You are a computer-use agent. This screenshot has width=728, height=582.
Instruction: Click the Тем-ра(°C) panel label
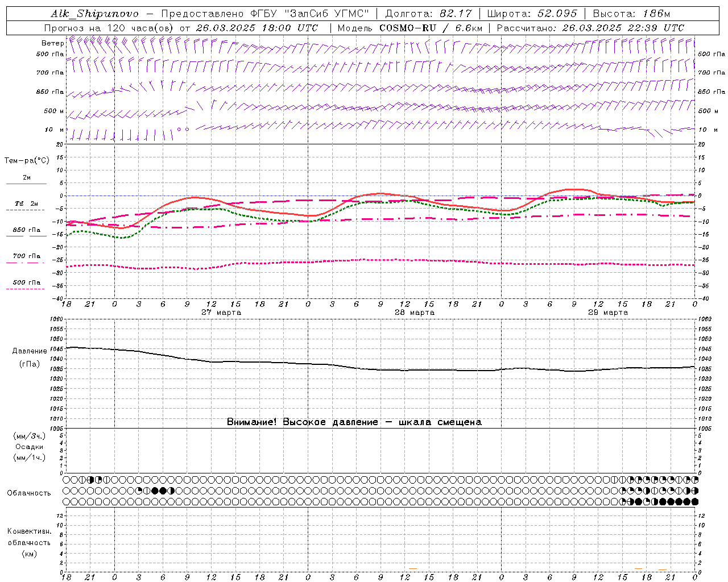click(27, 161)
